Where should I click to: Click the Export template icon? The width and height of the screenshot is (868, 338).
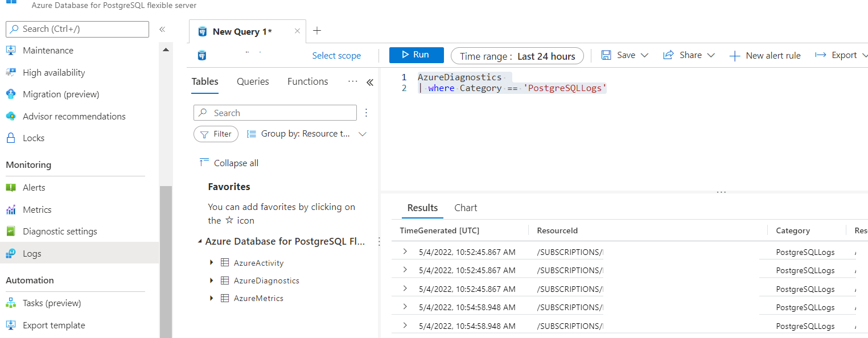coord(11,325)
